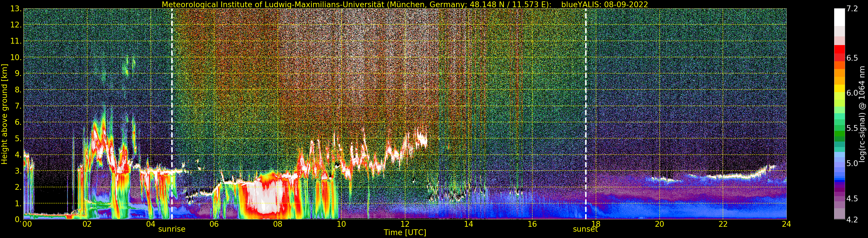This screenshot has height=238, width=868.
Task: Click the height-axis tick label '10.'
Action: (x=16, y=57)
